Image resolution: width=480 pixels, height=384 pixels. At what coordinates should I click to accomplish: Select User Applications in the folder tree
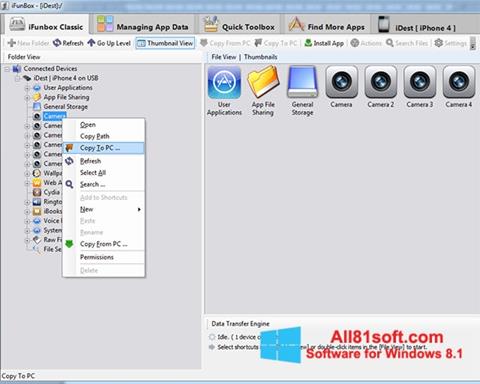pyautogui.click(x=68, y=88)
